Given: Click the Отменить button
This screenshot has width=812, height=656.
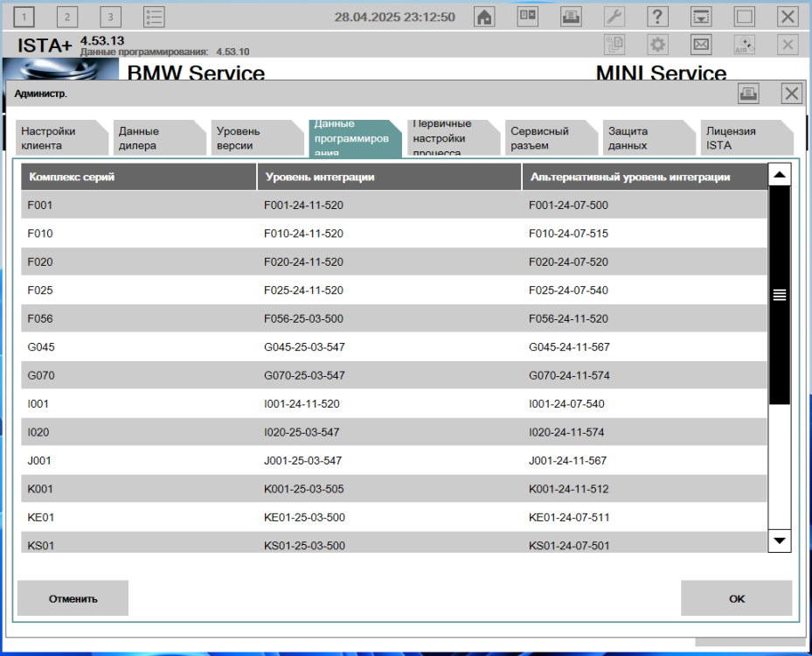Looking at the screenshot, I should [x=73, y=599].
